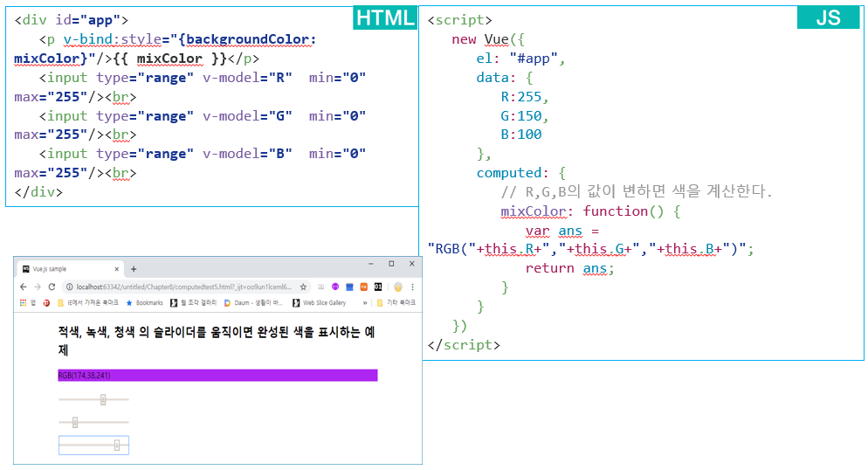Open the orange extension icon
This screenshot has width=868, height=470.
pyautogui.click(x=363, y=287)
